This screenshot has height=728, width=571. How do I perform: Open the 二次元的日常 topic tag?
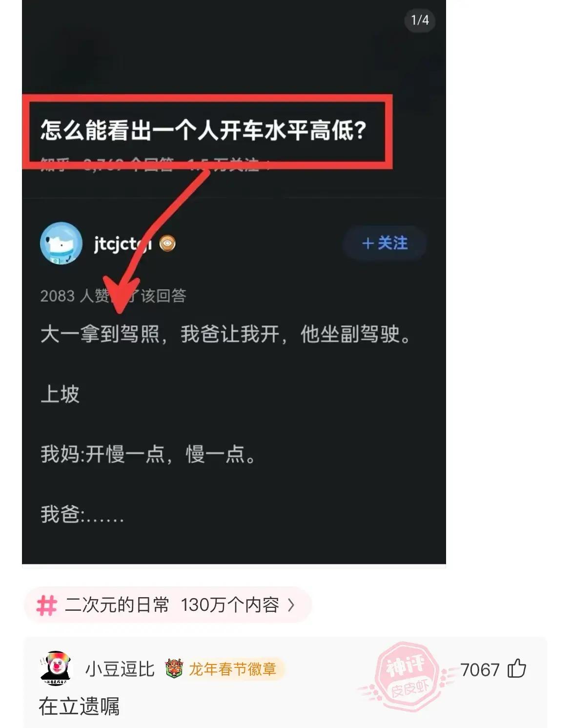(167, 605)
